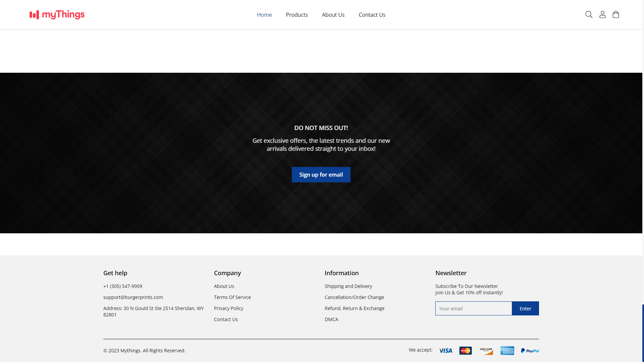Click the Discover payment icon

coord(486,351)
